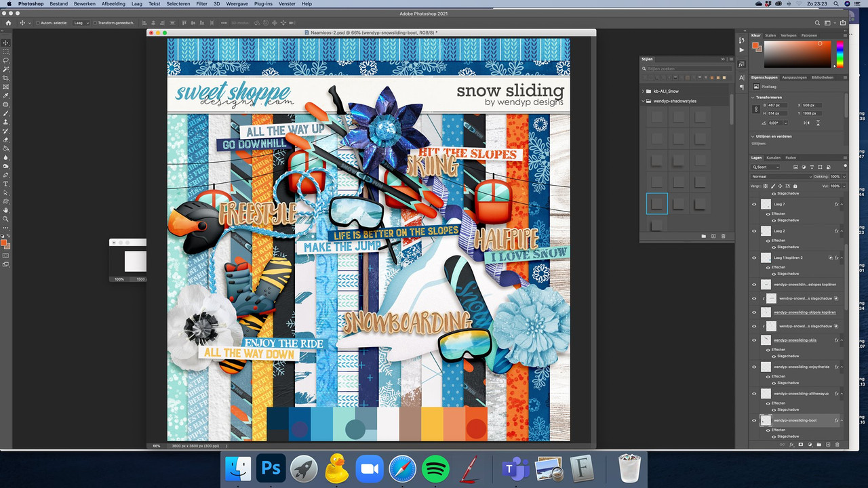868x488 pixels.
Task: Collapse Uitlijnen en verdelen section
Action: (753, 136)
